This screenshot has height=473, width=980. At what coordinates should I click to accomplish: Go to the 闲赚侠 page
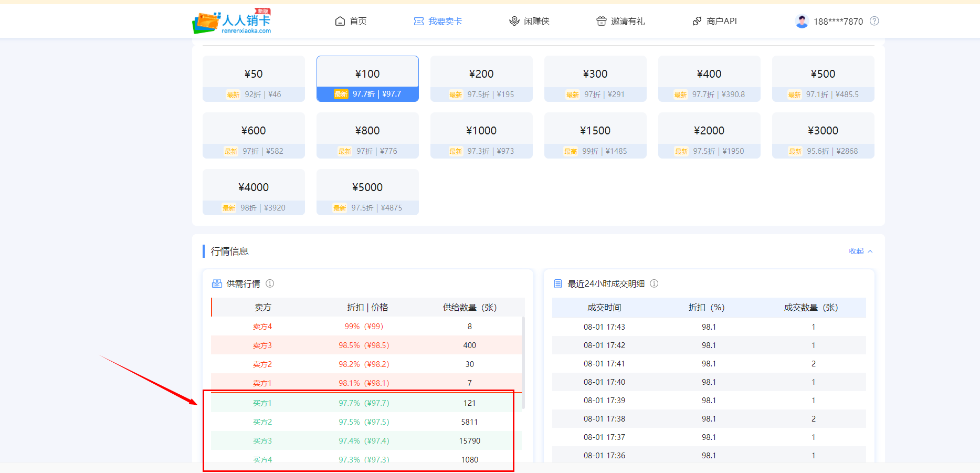[x=529, y=21]
